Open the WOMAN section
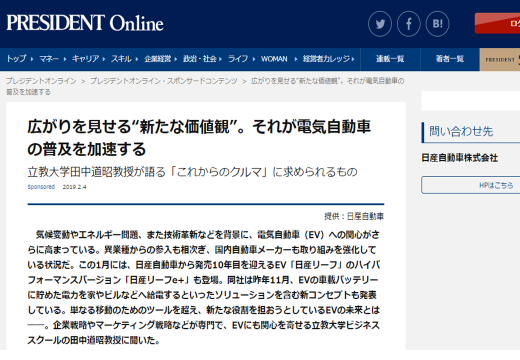520x360 pixels. pyautogui.click(x=274, y=59)
